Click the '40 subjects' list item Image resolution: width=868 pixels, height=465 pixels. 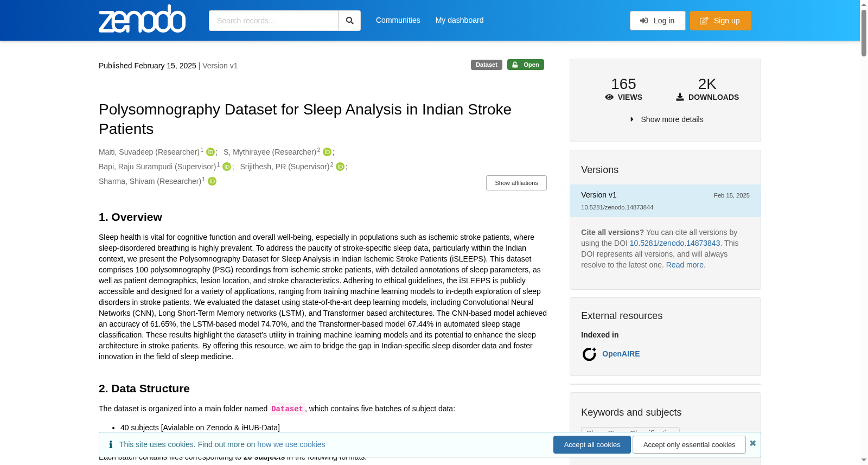tap(200, 428)
